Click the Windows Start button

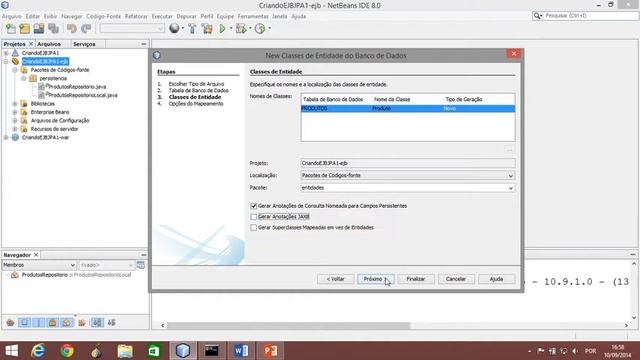(11, 351)
